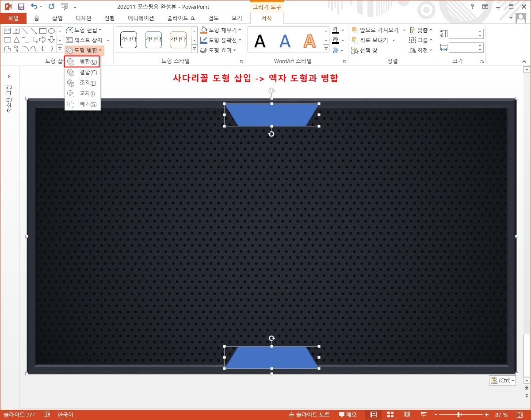The height and width of the screenshot is (420, 531).
Task: Start Slide Show from status bar
Action: pyautogui.click(x=424, y=415)
